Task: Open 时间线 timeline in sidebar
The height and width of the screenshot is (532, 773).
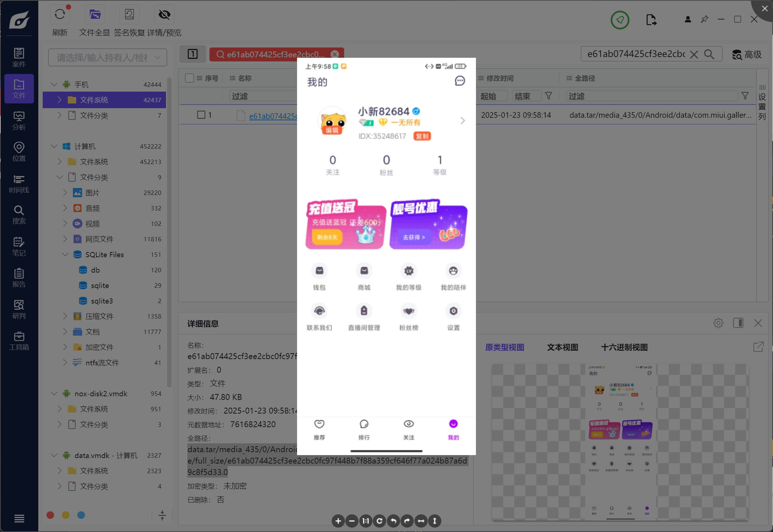Action: point(19,184)
